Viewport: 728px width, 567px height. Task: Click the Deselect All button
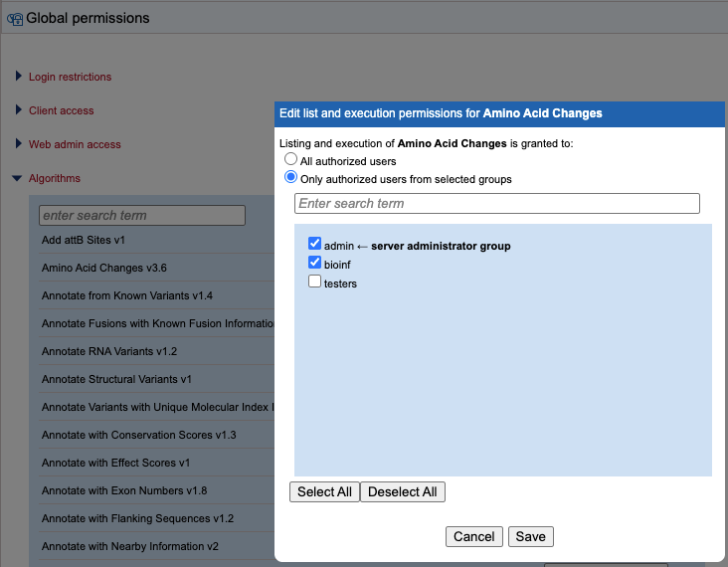coord(402,491)
